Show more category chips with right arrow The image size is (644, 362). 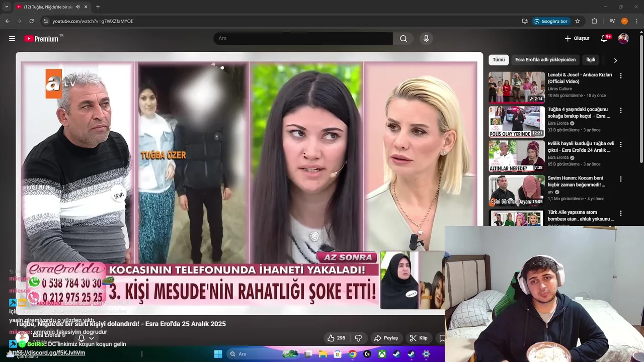(615, 60)
